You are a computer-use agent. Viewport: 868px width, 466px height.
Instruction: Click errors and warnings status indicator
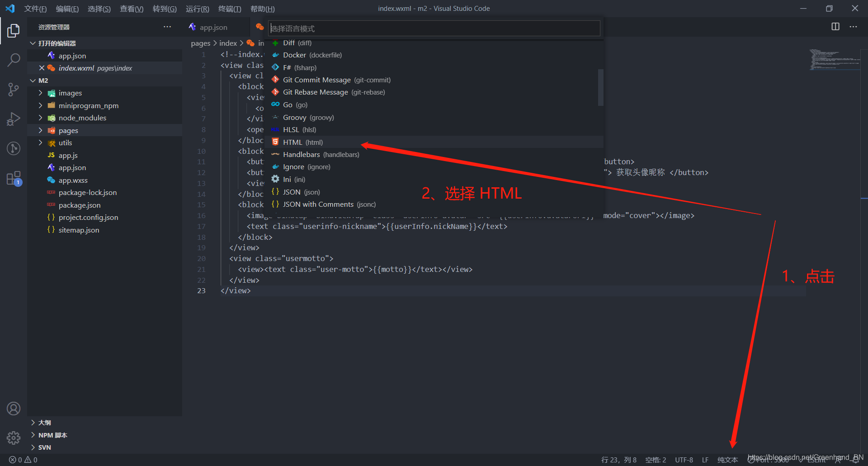coord(24,460)
